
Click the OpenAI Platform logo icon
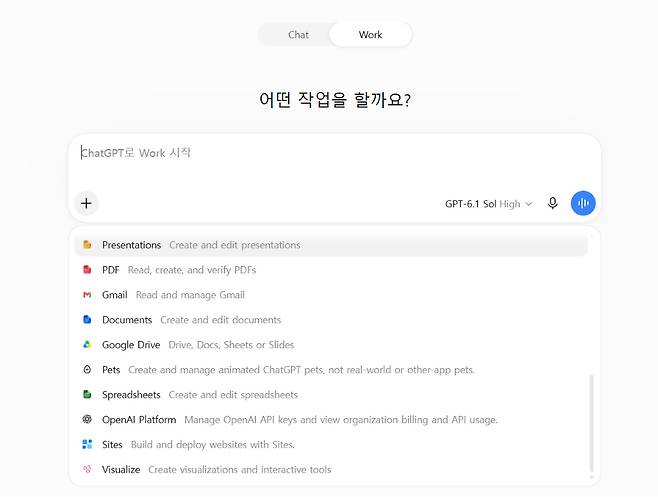click(x=87, y=419)
